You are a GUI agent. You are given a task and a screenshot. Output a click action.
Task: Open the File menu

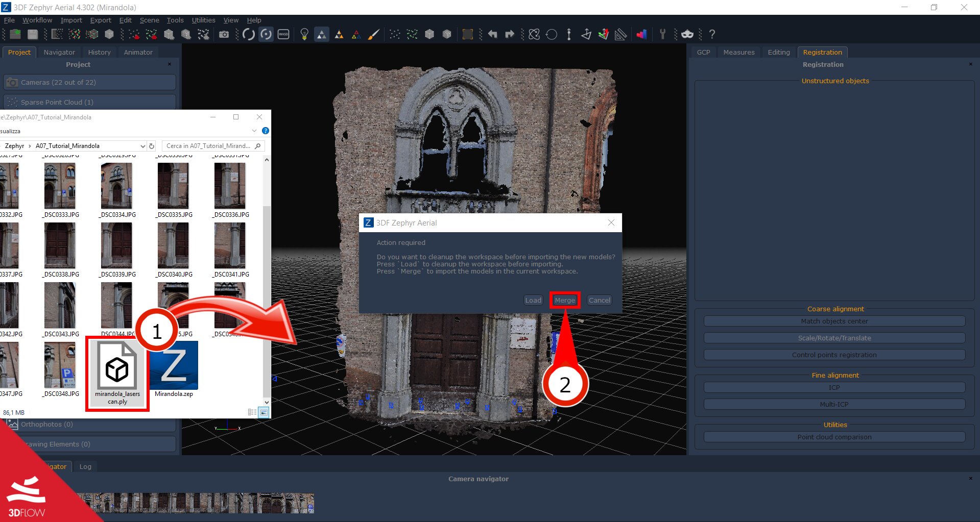pos(9,20)
